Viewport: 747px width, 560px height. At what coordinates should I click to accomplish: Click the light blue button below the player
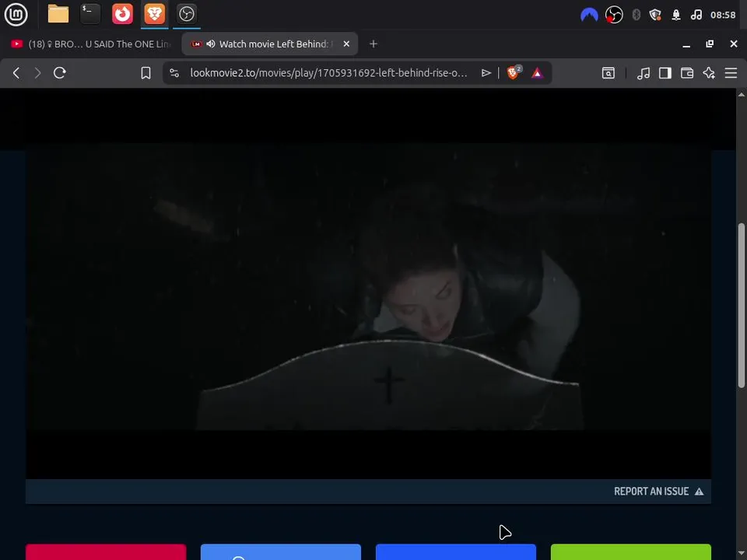pyautogui.click(x=281, y=552)
